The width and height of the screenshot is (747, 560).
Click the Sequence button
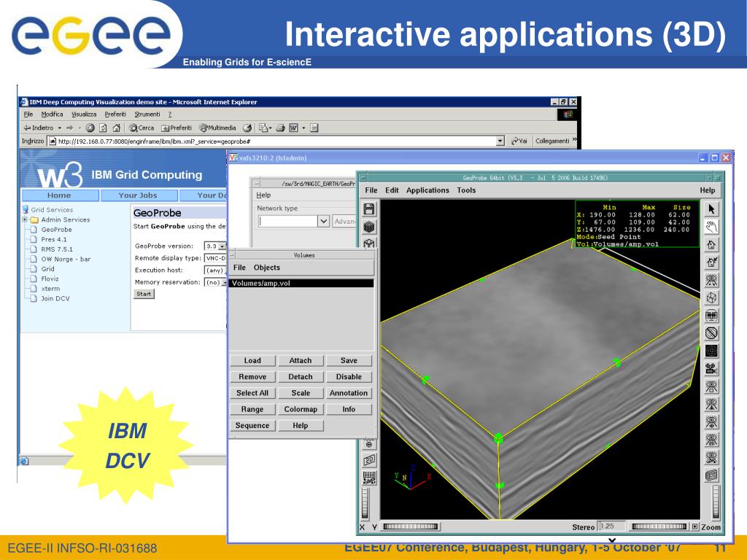(252, 425)
